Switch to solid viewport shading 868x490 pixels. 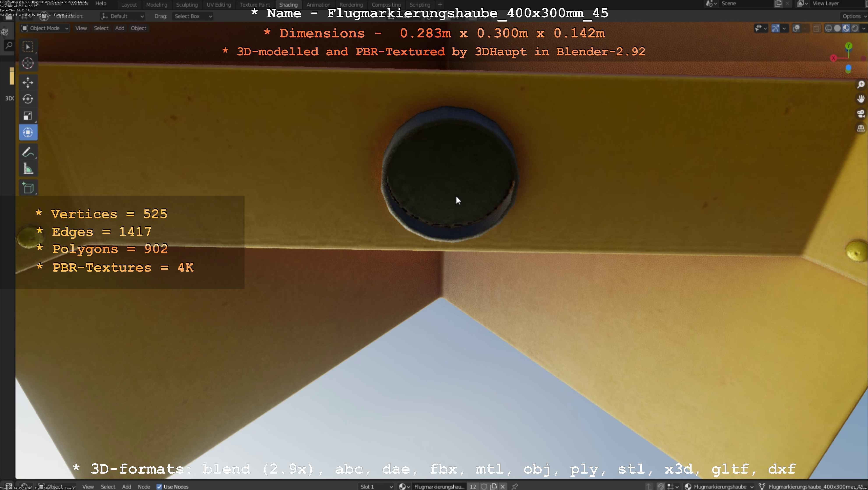[x=837, y=28]
